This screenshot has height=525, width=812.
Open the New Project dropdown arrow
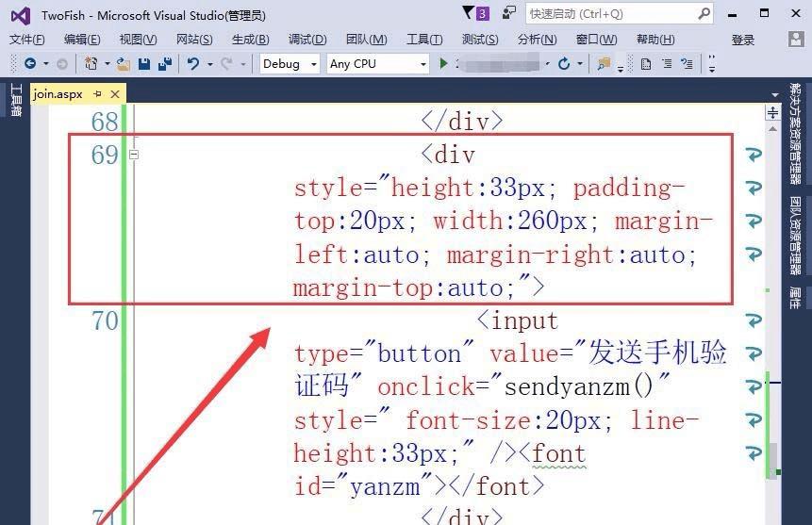tap(108, 64)
